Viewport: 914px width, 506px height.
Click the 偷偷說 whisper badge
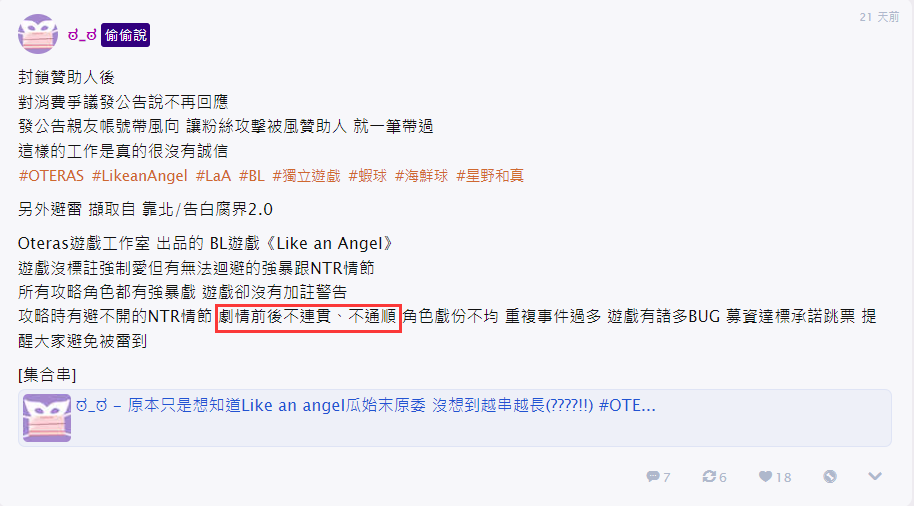click(x=125, y=35)
